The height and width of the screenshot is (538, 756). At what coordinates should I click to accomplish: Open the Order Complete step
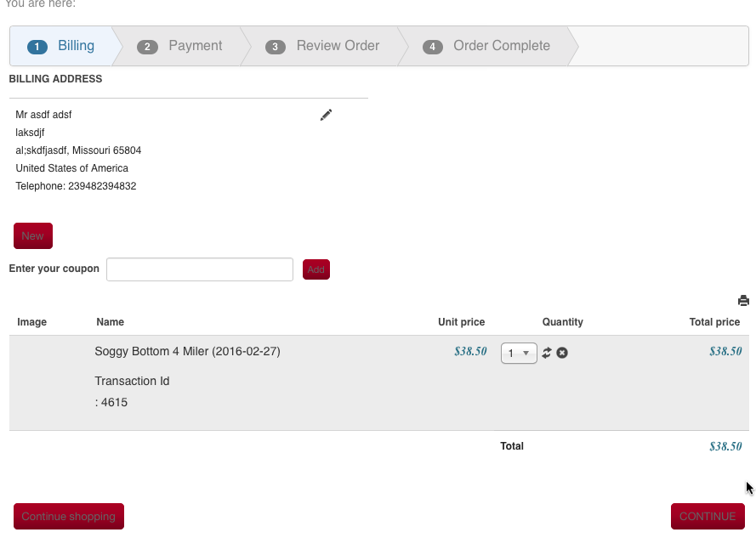click(487, 46)
